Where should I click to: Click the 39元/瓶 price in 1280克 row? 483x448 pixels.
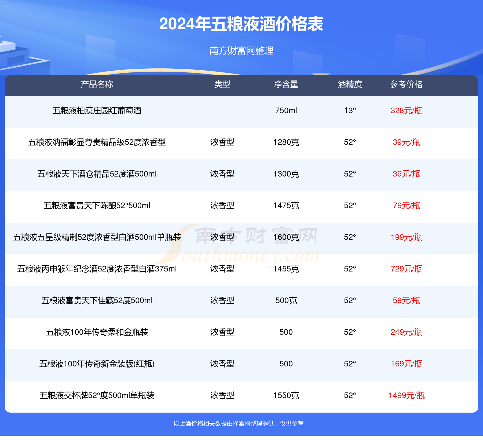pyautogui.click(x=407, y=142)
